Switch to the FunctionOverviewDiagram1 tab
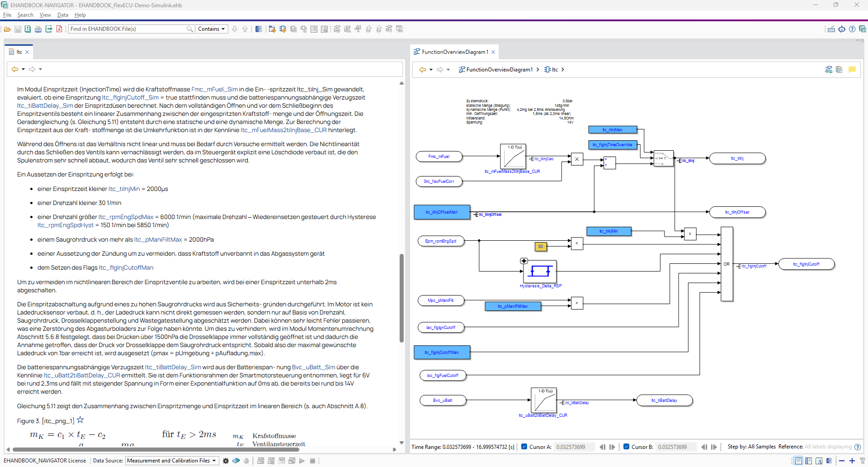Image resolution: width=868 pixels, height=467 pixels. pos(452,52)
